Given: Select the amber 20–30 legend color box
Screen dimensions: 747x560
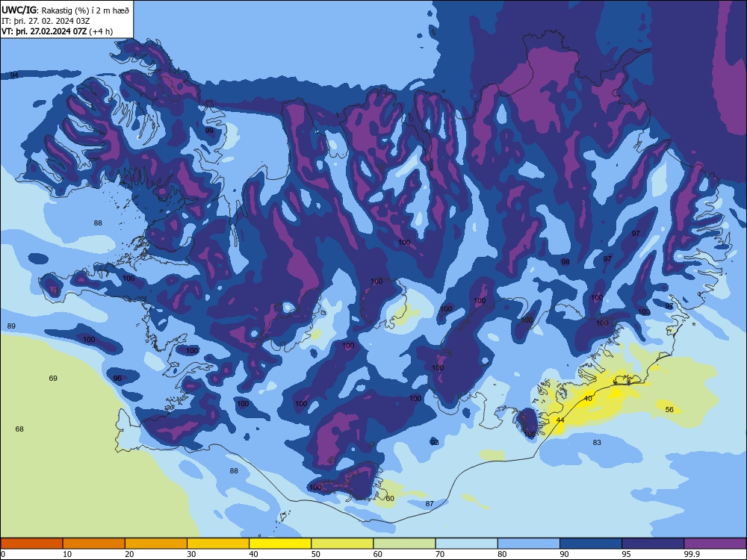Looking at the screenshot, I should coord(156,544).
